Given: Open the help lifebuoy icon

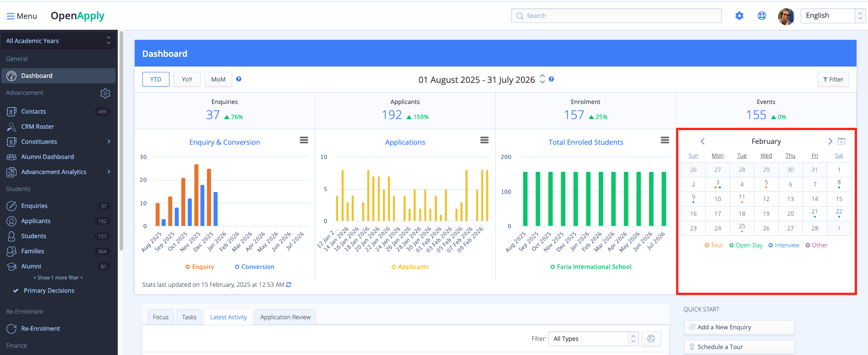Looking at the screenshot, I should [762, 16].
